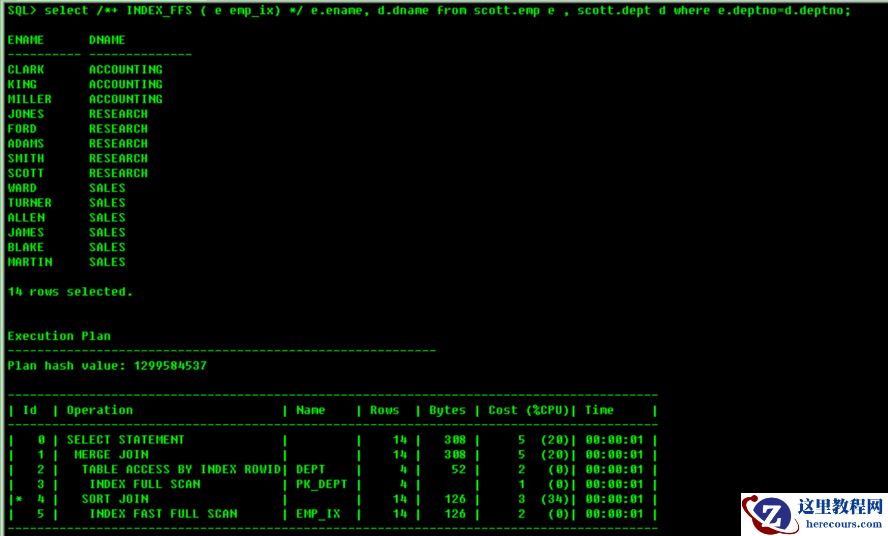Click the PK_DEPT index name
This screenshot has height=536, width=888.
pyautogui.click(x=321, y=484)
